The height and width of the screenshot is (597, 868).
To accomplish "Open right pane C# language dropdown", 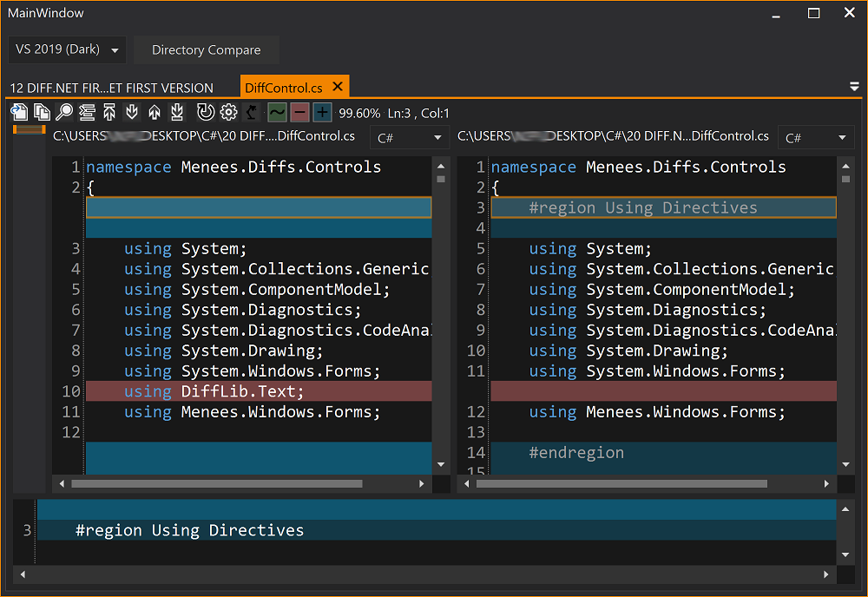I will 815,138.
